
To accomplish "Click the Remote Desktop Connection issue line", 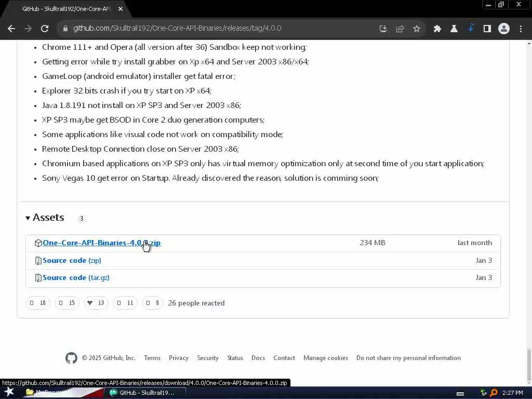I will (x=140, y=149).
